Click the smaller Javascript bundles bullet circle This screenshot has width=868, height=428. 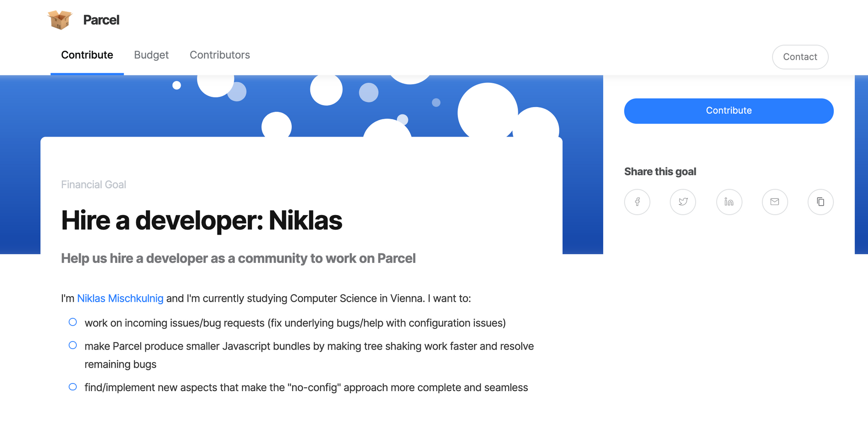[x=73, y=345]
